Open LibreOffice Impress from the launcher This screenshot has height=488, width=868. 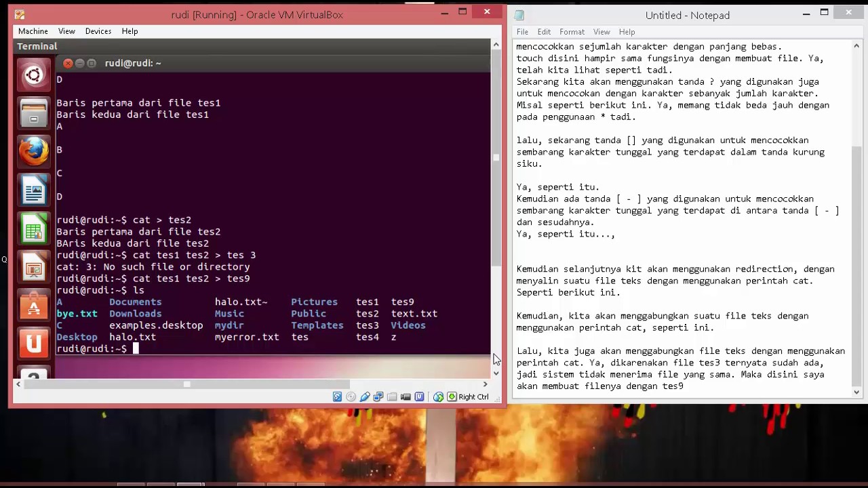pyautogui.click(x=34, y=268)
